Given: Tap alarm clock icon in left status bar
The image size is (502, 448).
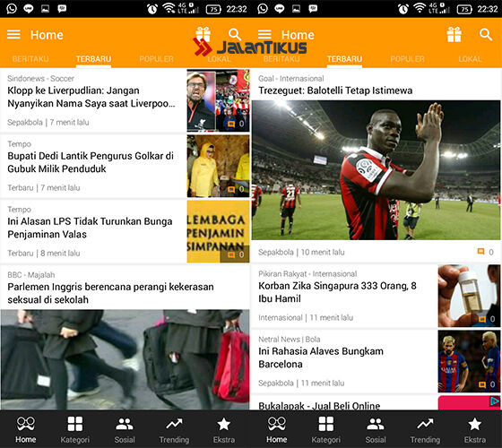Looking at the screenshot, I should (152, 9).
